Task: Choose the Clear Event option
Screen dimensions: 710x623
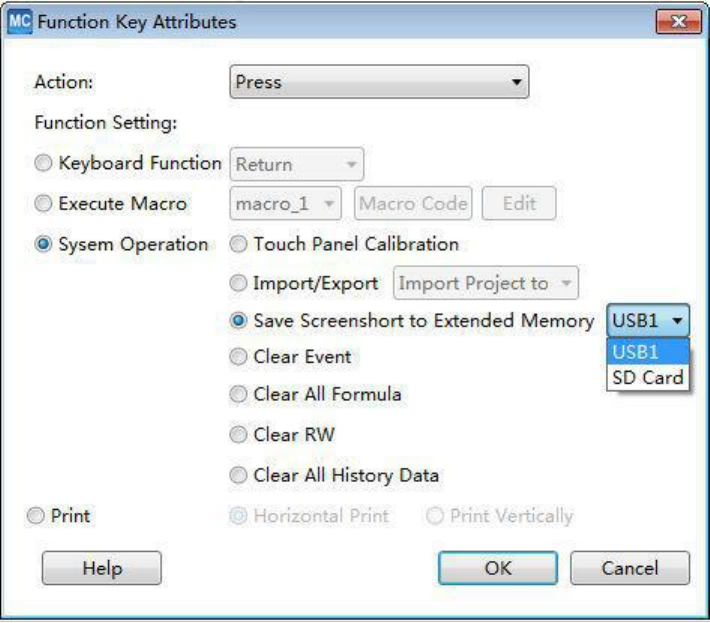Action: pyautogui.click(x=239, y=357)
